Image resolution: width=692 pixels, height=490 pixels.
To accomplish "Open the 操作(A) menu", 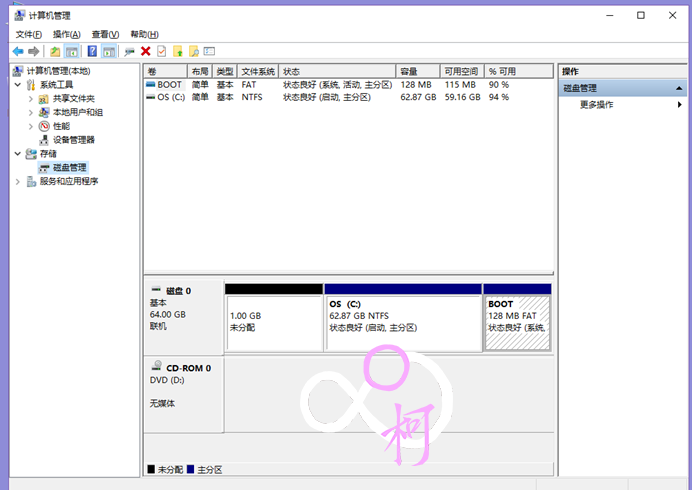I will coord(67,34).
